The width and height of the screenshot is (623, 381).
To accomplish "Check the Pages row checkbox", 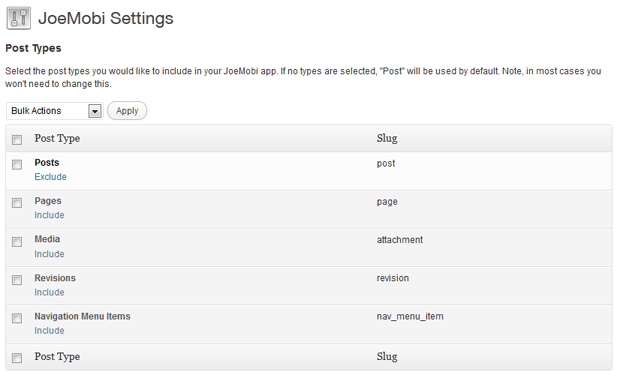I will click(17, 203).
